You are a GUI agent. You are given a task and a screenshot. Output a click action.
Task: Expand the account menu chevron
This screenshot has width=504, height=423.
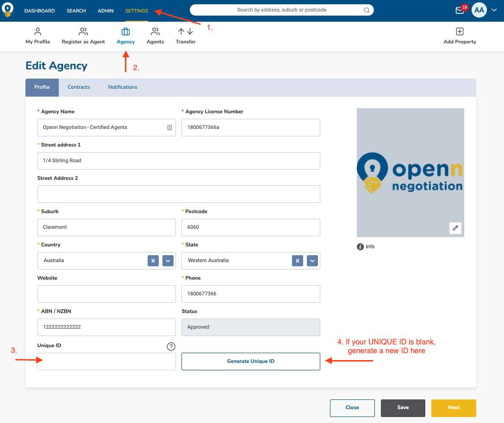coord(494,10)
